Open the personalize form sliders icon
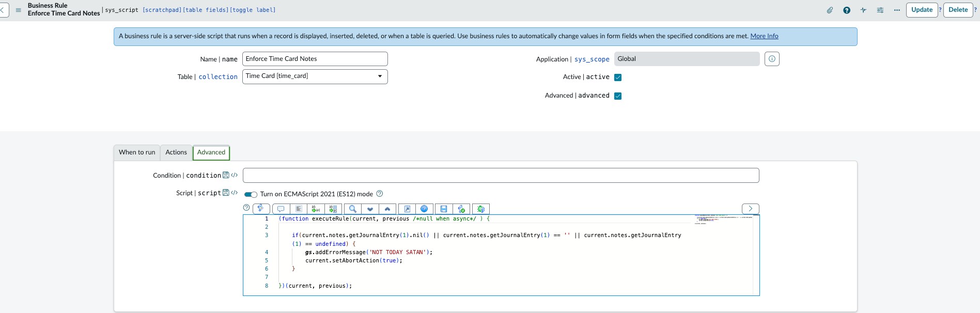This screenshot has height=313, width=980. coord(880,10)
